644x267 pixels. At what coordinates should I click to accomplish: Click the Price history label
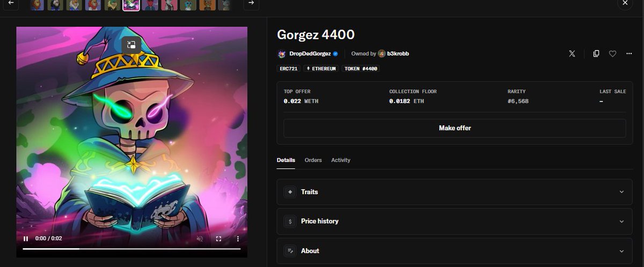tap(320, 221)
